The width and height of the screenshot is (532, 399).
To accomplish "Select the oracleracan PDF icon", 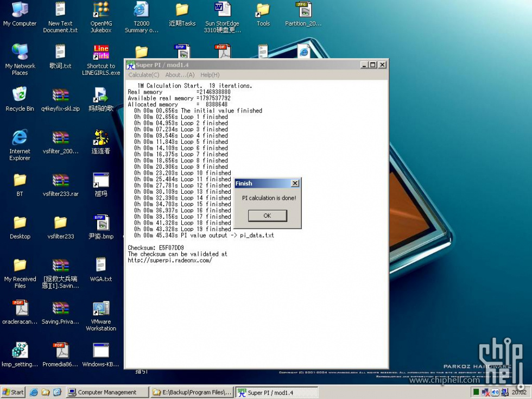I will tap(20, 312).
